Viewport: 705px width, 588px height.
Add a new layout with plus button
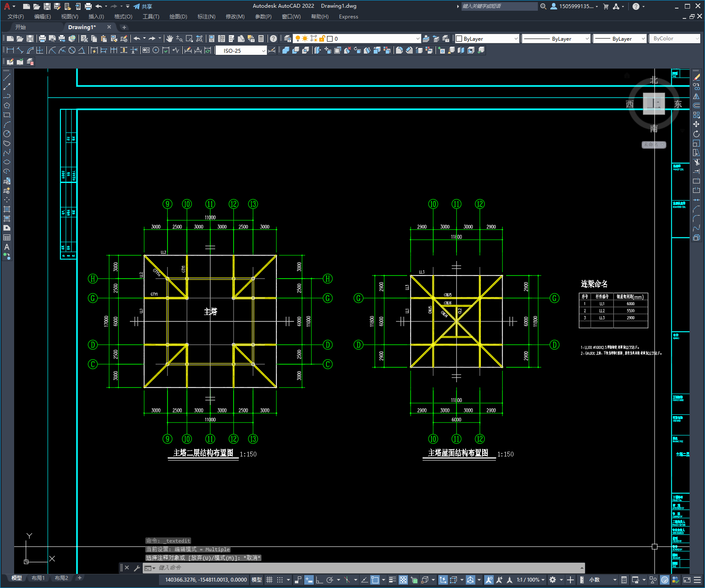pyautogui.click(x=79, y=578)
